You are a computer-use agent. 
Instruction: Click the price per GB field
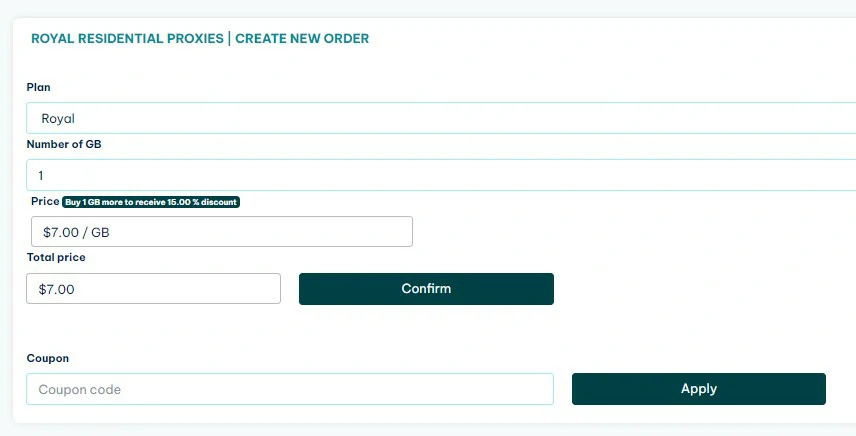point(221,232)
